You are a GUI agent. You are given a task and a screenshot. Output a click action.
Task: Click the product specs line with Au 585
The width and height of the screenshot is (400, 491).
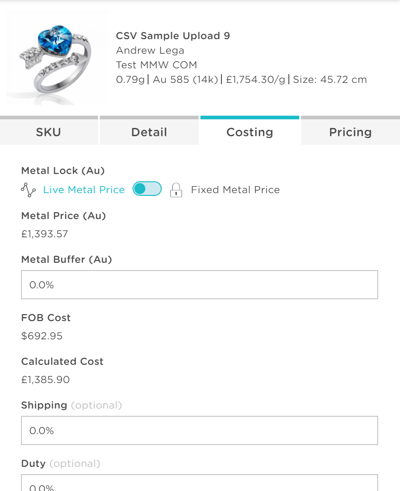coord(241,79)
